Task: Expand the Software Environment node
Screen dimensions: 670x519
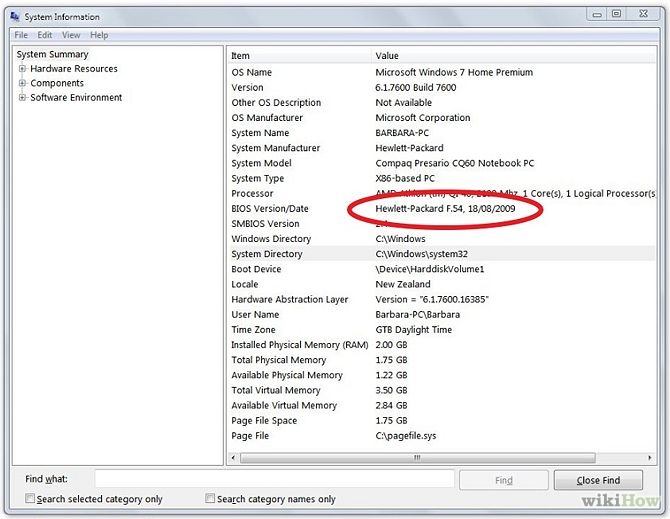Action: pyautogui.click(x=22, y=97)
